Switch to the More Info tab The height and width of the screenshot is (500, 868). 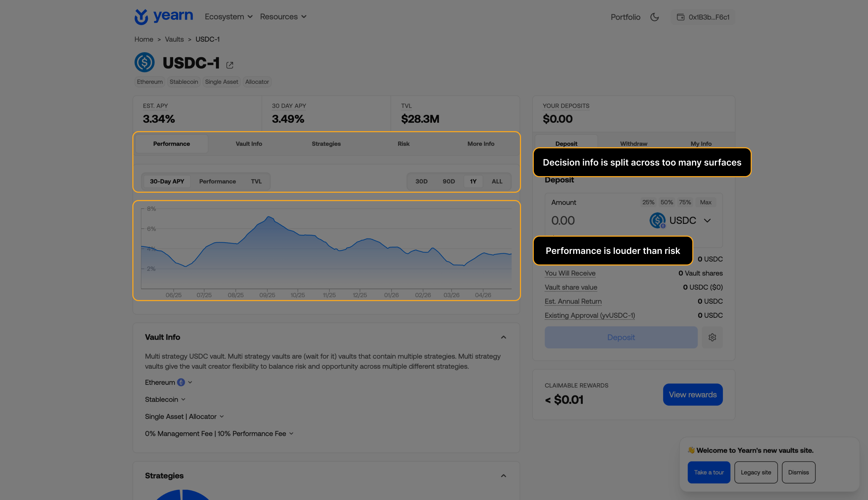(x=481, y=144)
